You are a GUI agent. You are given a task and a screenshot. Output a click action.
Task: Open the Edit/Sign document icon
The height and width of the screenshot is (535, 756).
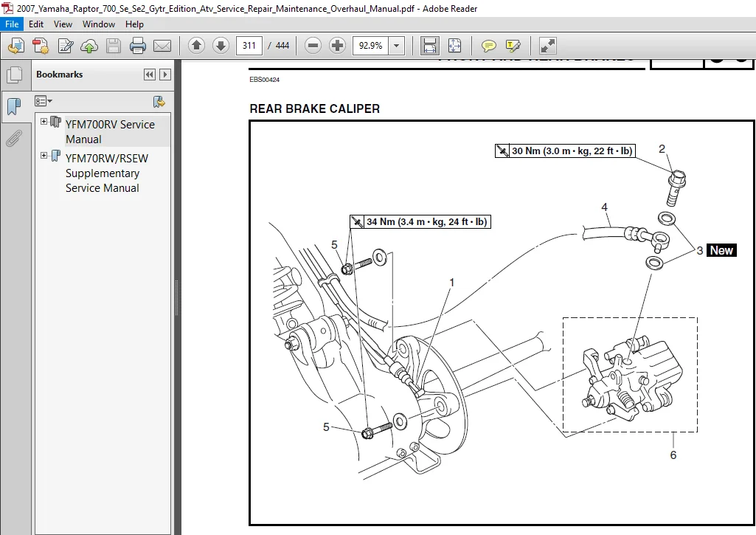[65, 46]
